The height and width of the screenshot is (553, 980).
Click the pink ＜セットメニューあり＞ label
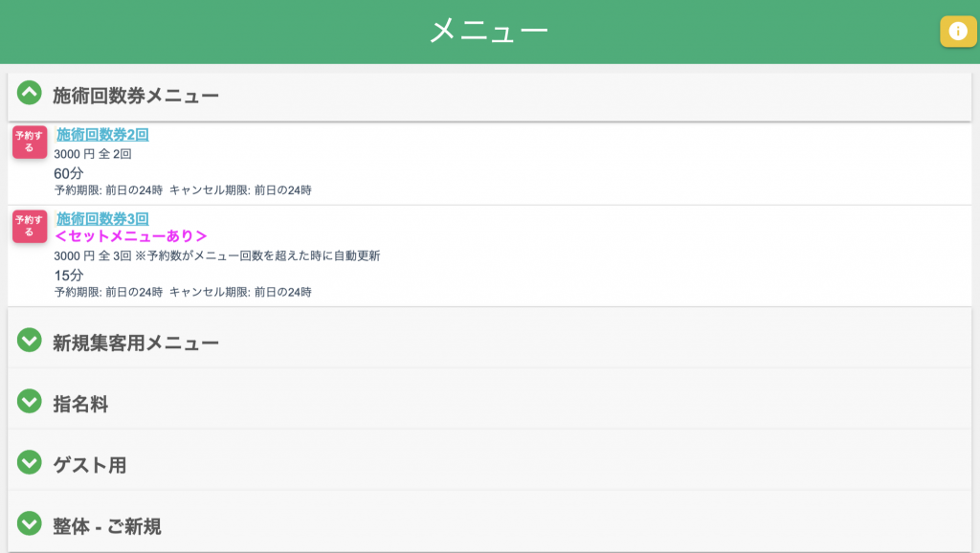[131, 236]
